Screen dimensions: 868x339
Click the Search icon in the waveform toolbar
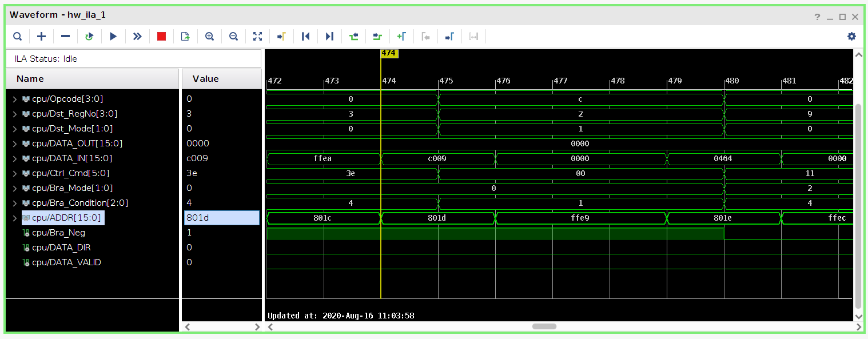tap(18, 37)
